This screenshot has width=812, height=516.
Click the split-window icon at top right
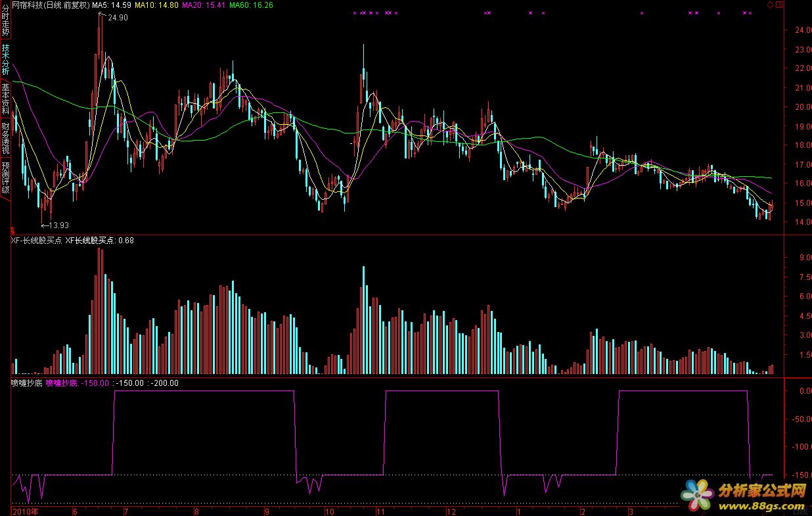pos(779,4)
